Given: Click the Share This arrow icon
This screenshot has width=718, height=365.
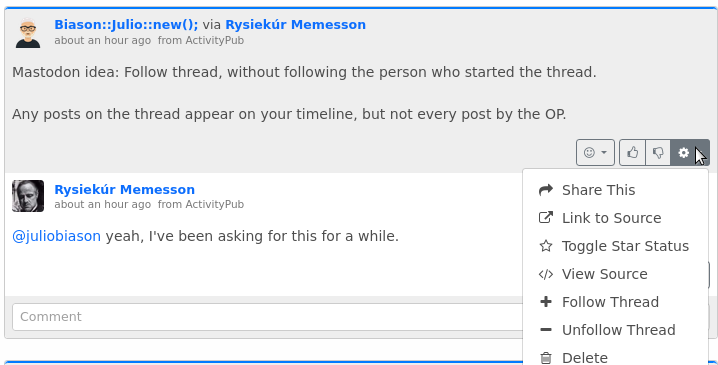Looking at the screenshot, I should point(546,190).
